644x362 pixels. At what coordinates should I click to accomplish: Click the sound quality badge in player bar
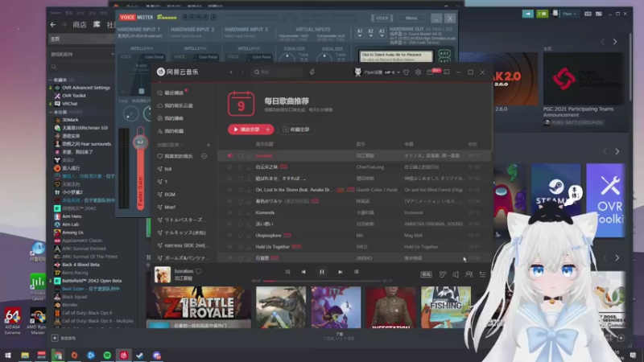pos(427,274)
